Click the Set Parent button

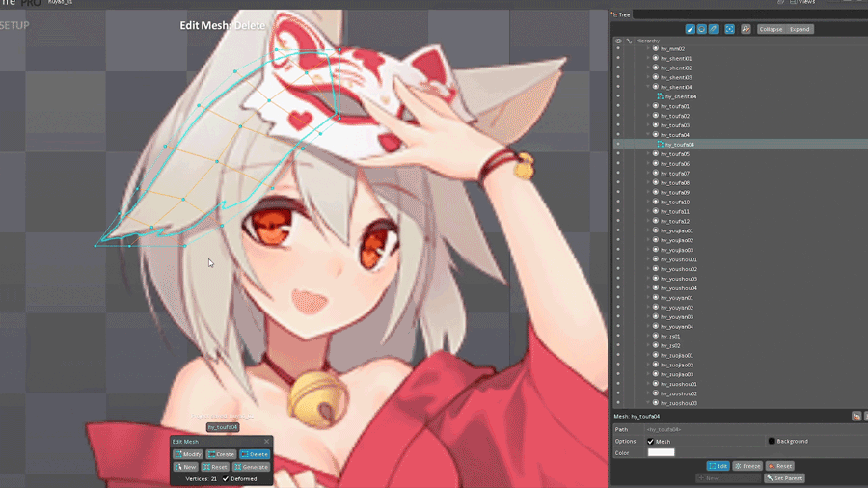point(784,478)
